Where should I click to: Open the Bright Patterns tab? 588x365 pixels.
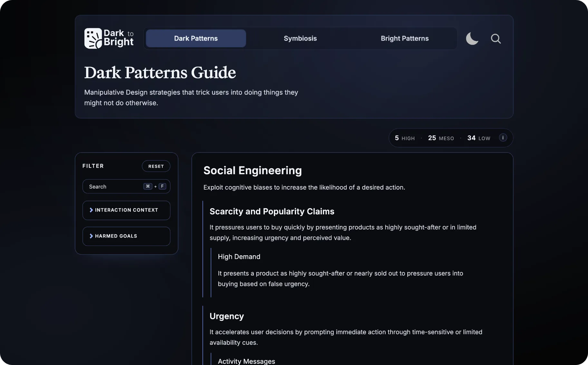click(x=404, y=38)
